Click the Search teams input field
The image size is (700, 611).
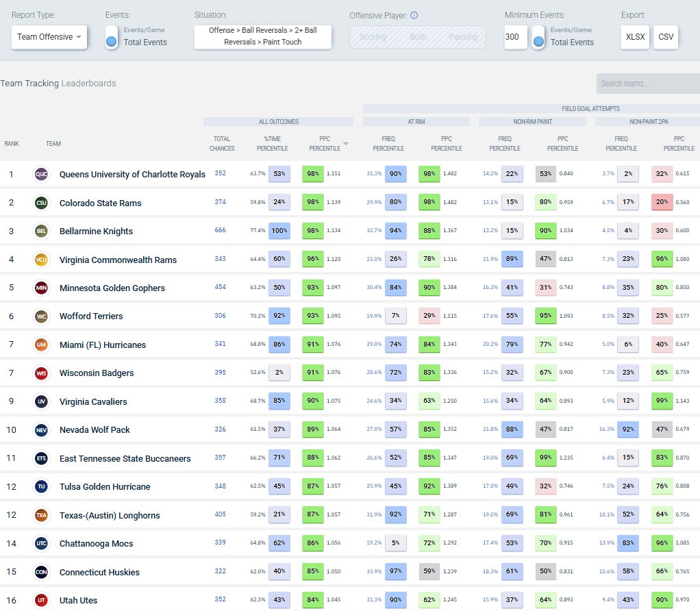coord(648,84)
